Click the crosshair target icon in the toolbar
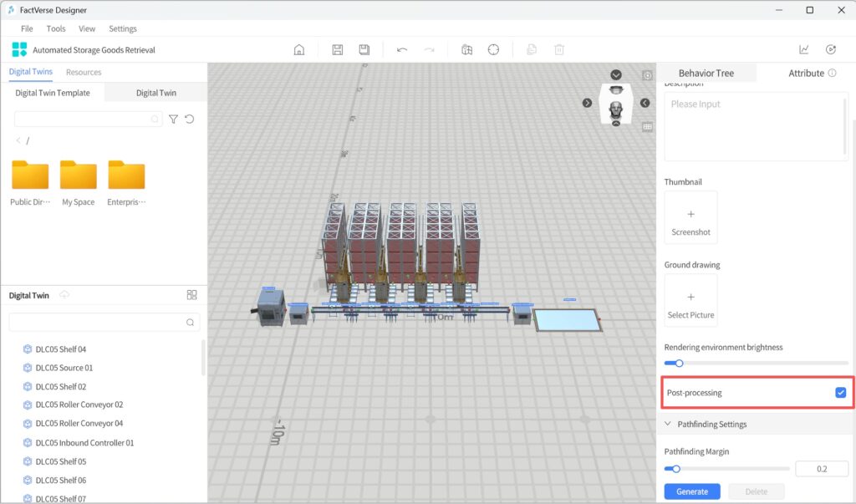This screenshot has width=856, height=504. coord(493,49)
